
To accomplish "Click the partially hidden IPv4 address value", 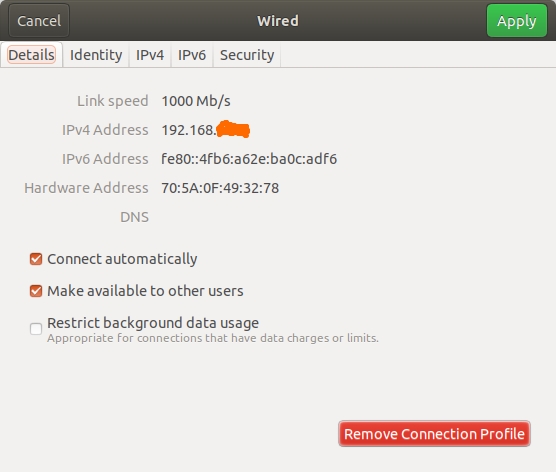I will coord(206,130).
